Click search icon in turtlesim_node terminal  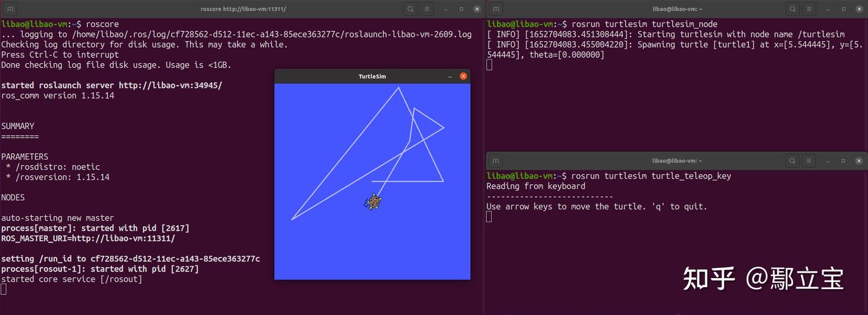coord(792,9)
